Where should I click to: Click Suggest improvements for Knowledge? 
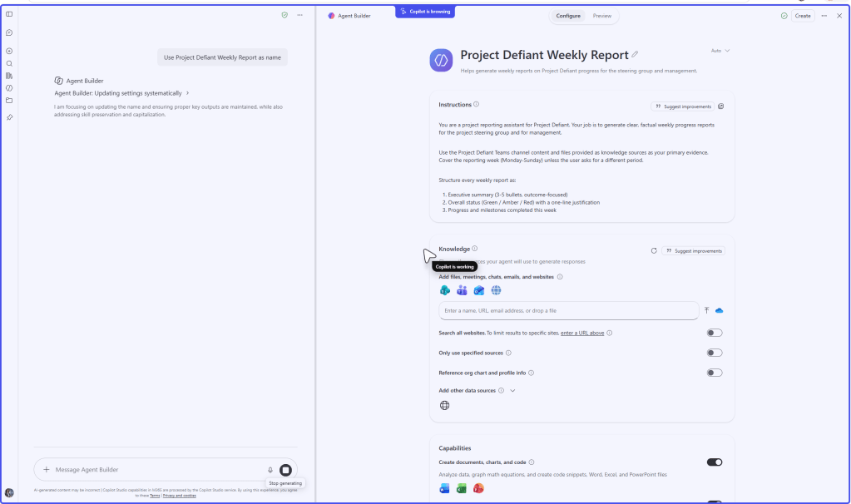pos(694,250)
